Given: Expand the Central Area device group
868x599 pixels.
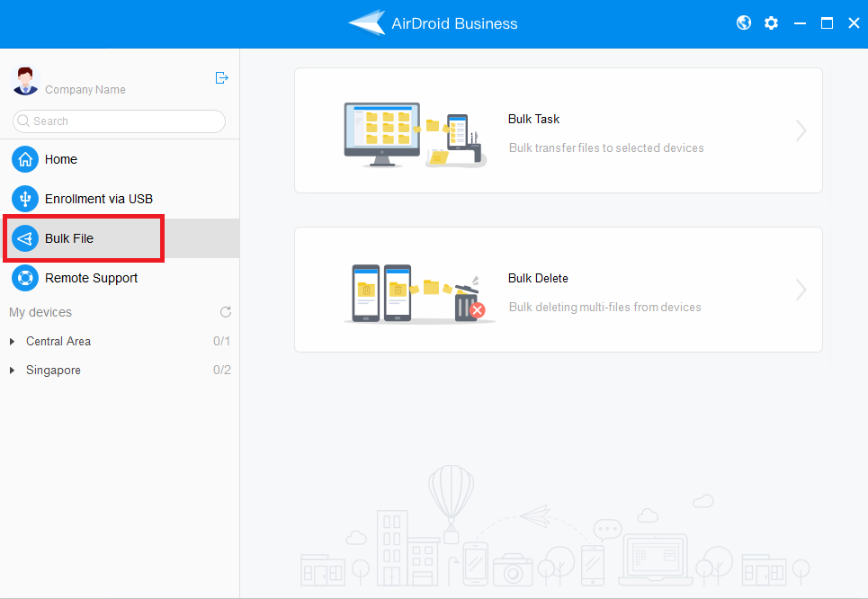Looking at the screenshot, I should point(13,342).
